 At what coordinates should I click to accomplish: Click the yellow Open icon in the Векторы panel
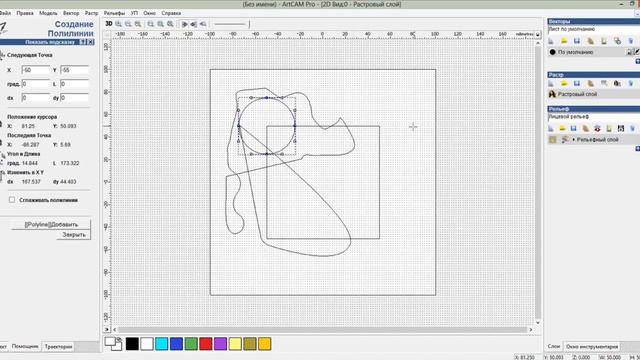[x=564, y=41]
